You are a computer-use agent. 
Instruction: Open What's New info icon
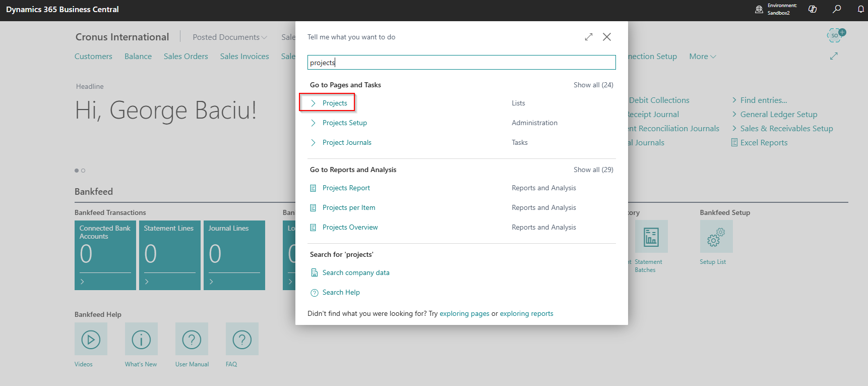point(141,339)
